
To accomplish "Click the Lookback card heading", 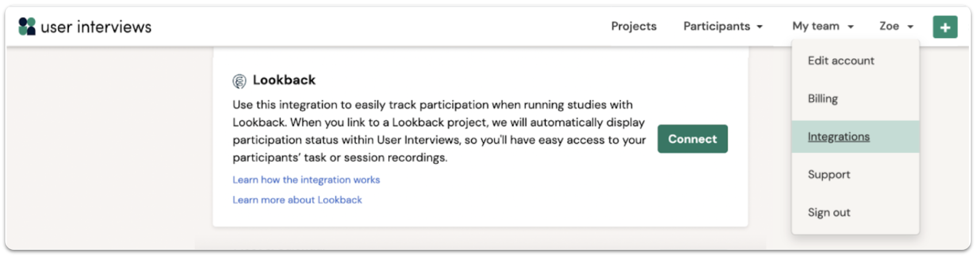I will point(284,80).
